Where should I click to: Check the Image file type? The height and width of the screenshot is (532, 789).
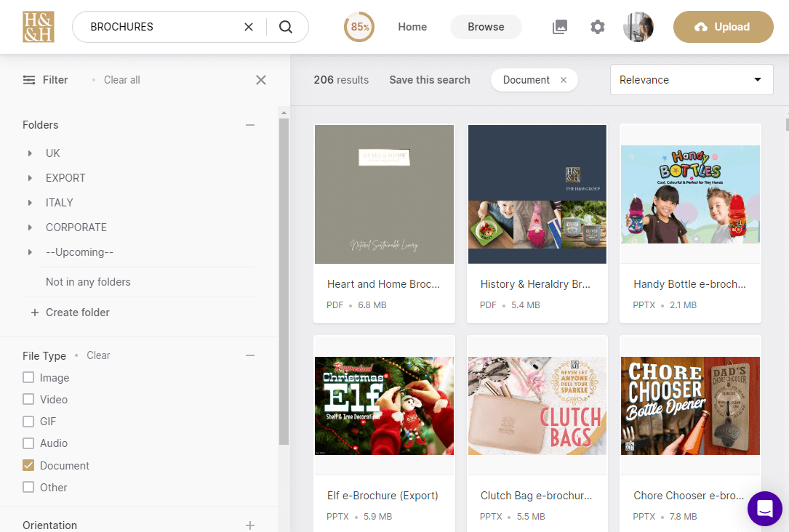pyautogui.click(x=28, y=378)
